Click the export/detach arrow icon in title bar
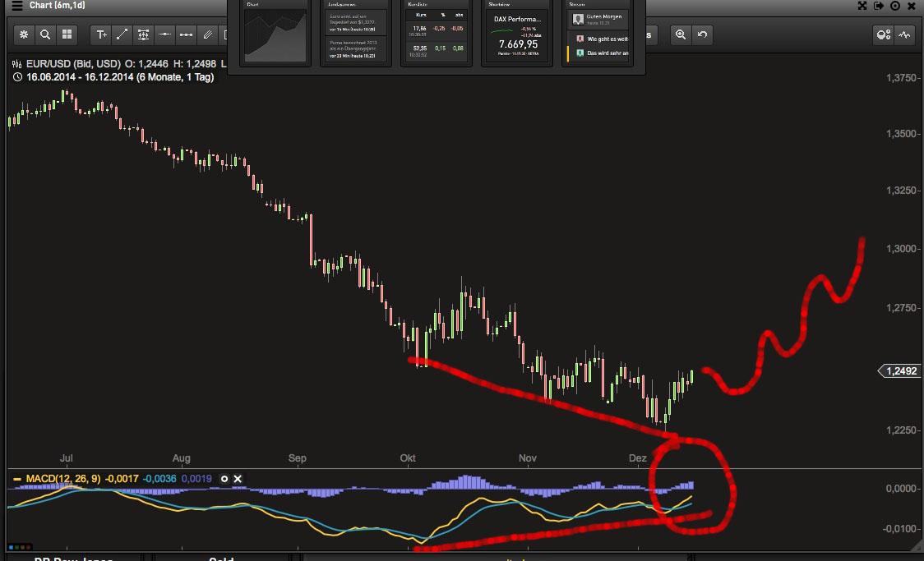This screenshot has width=924, height=561. 879,5
